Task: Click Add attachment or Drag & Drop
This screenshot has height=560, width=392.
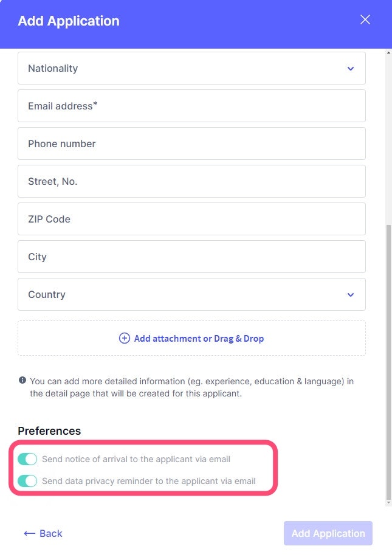Action: [199, 338]
